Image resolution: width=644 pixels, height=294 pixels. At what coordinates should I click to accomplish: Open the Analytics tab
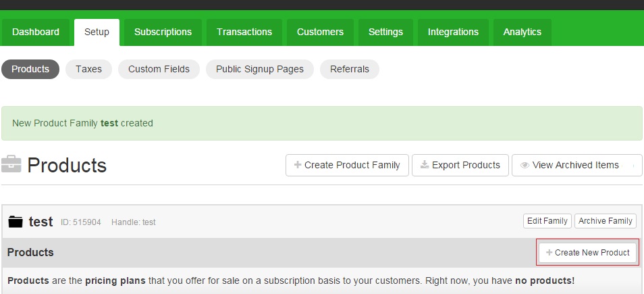click(522, 32)
